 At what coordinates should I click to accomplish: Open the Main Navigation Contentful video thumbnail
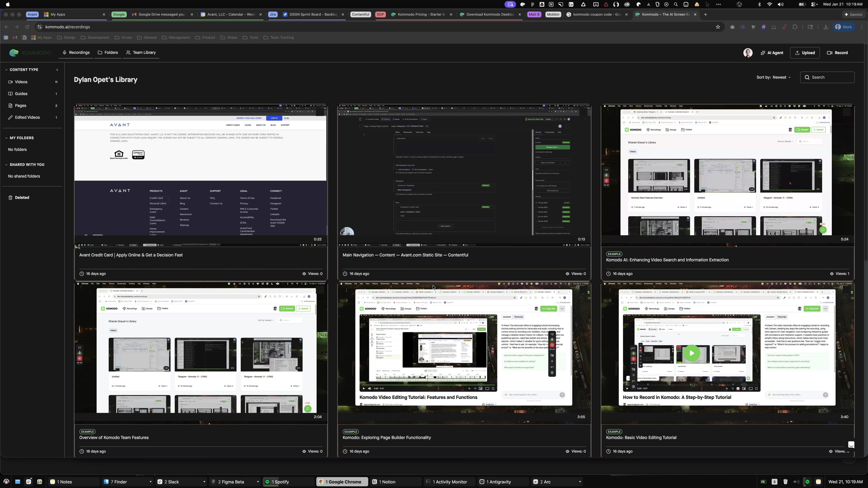(464, 175)
